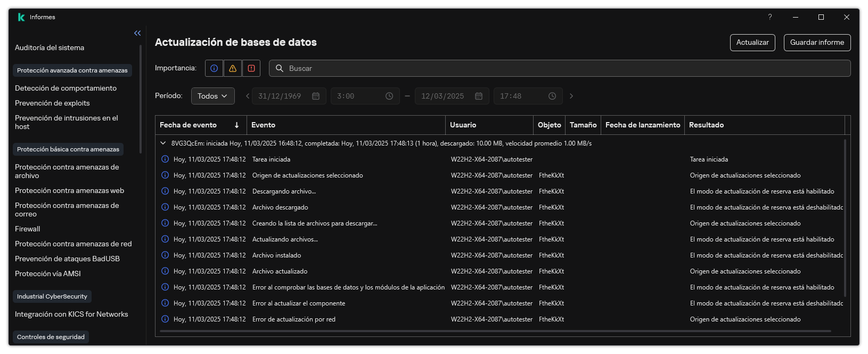This screenshot has height=354, width=868.
Task: Open Detección de comportamiento report
Action: (65, 88)
